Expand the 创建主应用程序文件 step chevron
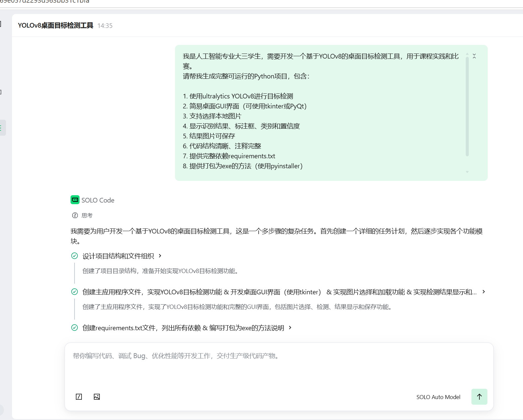The height and width of the screenshot is (420, 523). pyautogui.click(x=484, y=292)
